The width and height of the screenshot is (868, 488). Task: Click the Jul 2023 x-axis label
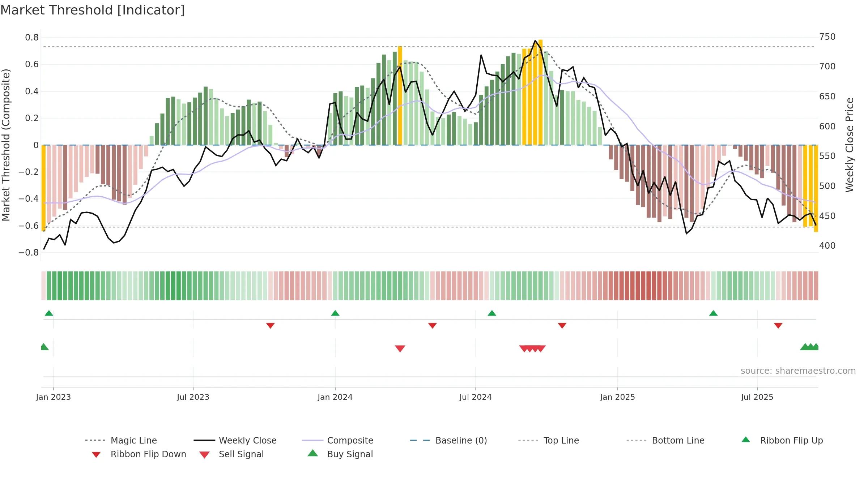[193, 397]
